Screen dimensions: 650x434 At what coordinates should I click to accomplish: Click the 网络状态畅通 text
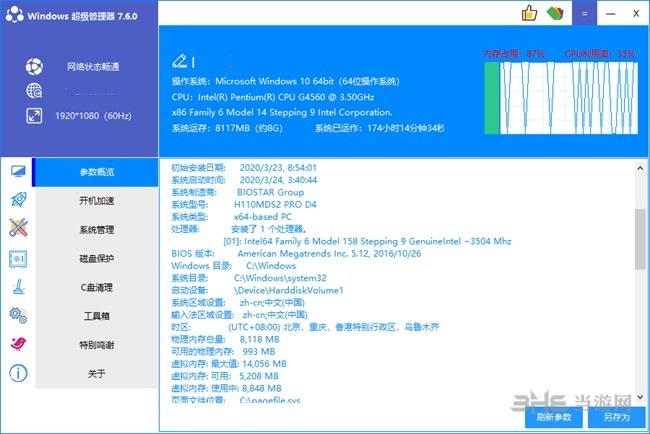tap(93, 67)
